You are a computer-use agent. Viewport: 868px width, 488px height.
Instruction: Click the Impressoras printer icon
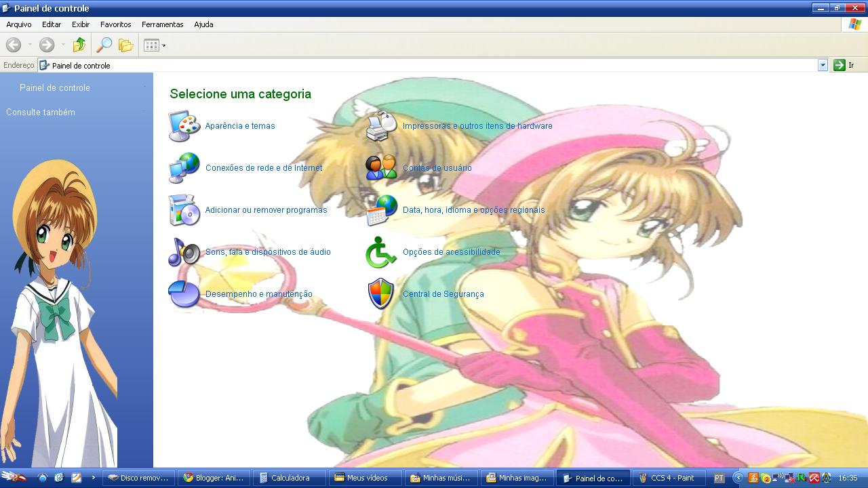pyautogui.click(x=382, y=126)
